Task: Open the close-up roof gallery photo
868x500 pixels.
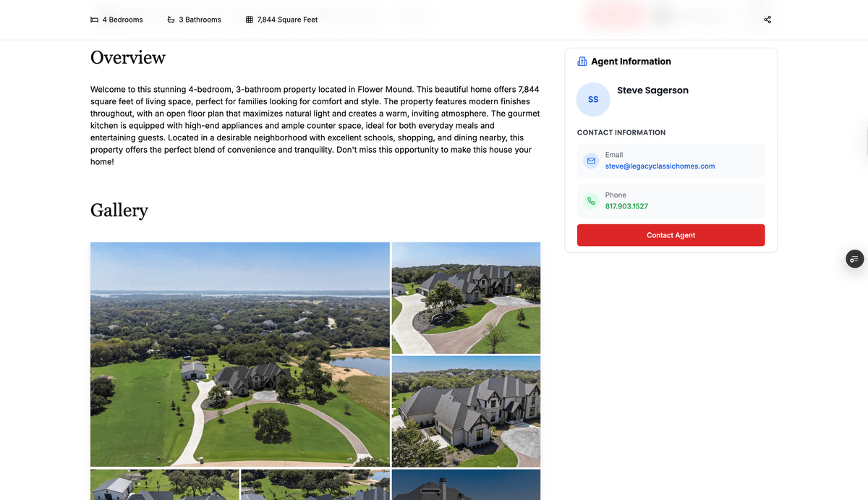Action: [466, 412]
